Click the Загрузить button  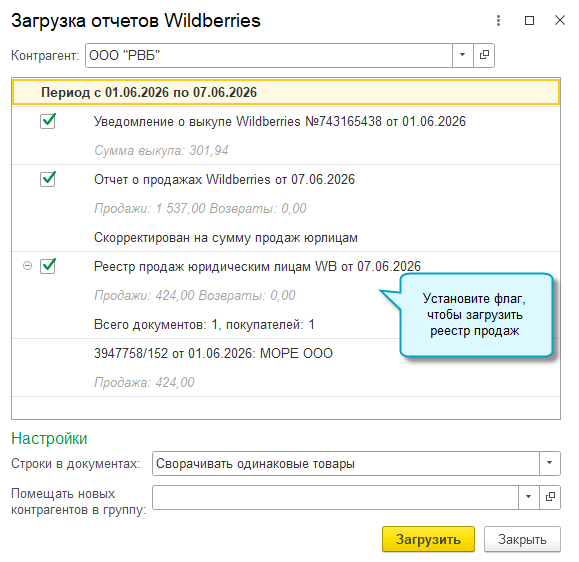pos(428,539)
